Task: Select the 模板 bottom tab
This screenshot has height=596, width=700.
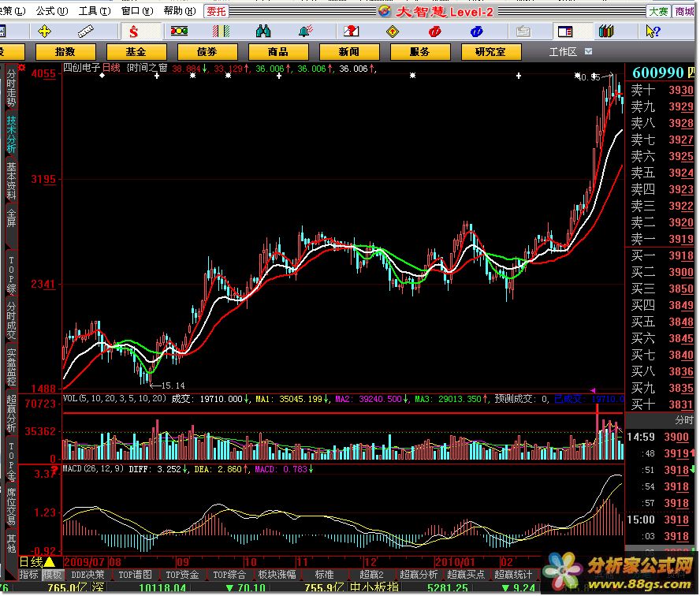Action: click(52, 575)
